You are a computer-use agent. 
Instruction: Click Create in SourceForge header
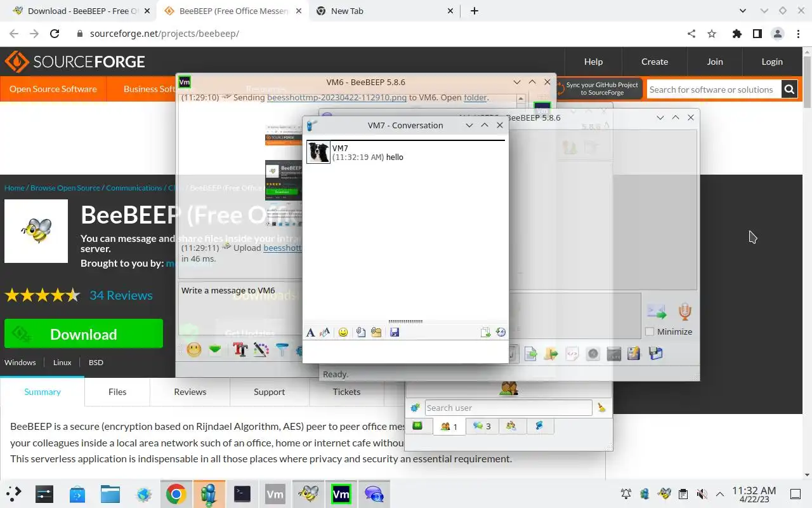pos(655,62)
